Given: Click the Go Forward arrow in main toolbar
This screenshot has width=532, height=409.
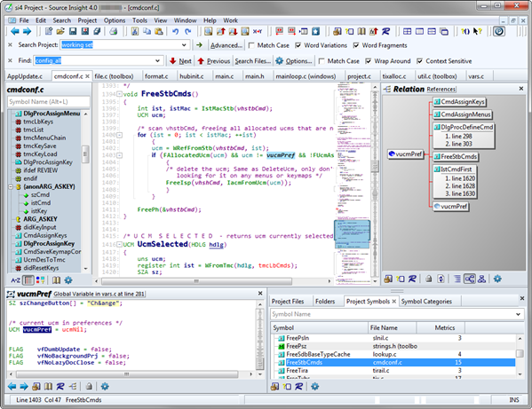Looking at the screenshot, I should coord(27,32).
